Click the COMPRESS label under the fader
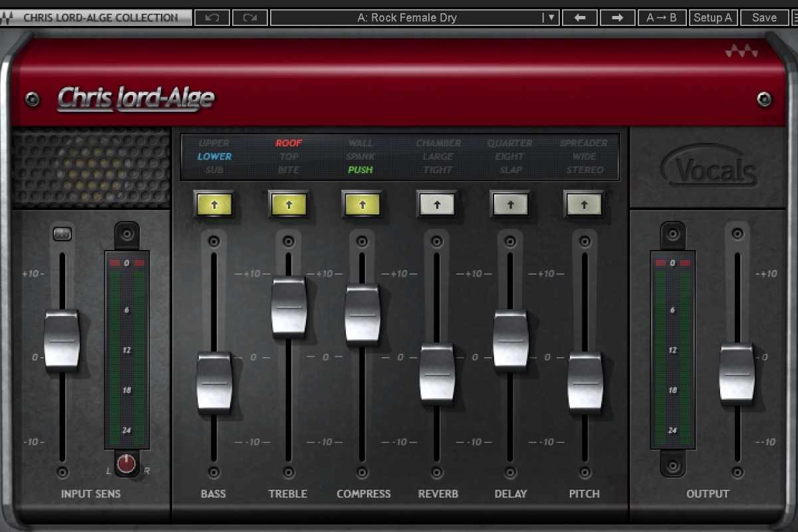Viewport: 798px width, 532px height. pos(363,494)
